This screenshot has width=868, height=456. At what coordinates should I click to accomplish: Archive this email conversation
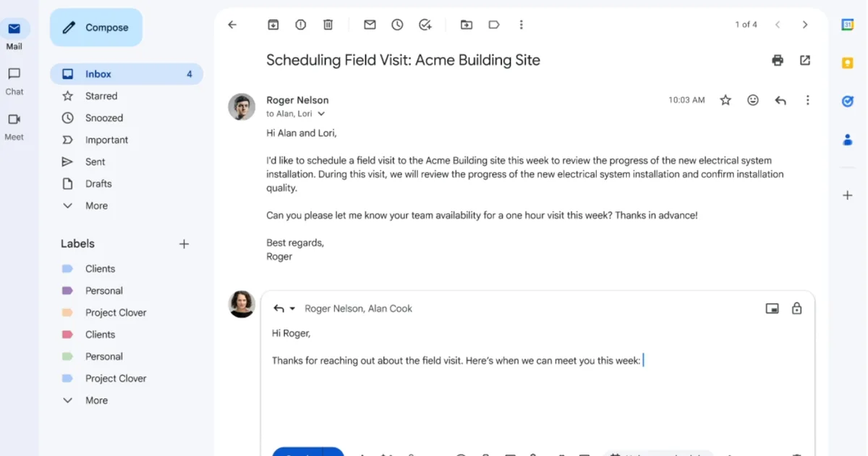click(x=273, y=25)
